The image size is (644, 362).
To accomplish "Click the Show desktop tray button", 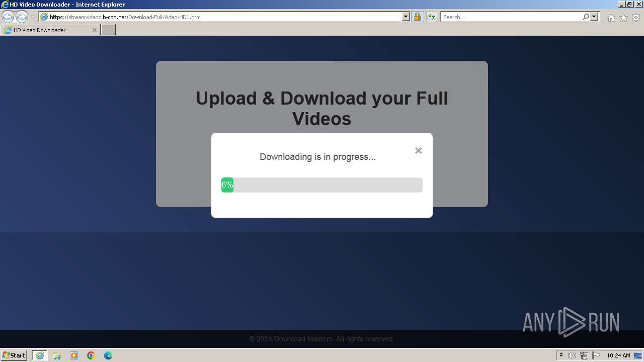I will pyautogui.click(x=638, y=355).
